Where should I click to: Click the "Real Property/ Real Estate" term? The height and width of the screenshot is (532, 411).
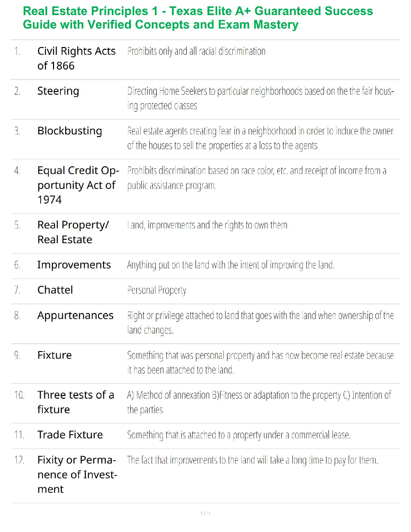[73, 232]
